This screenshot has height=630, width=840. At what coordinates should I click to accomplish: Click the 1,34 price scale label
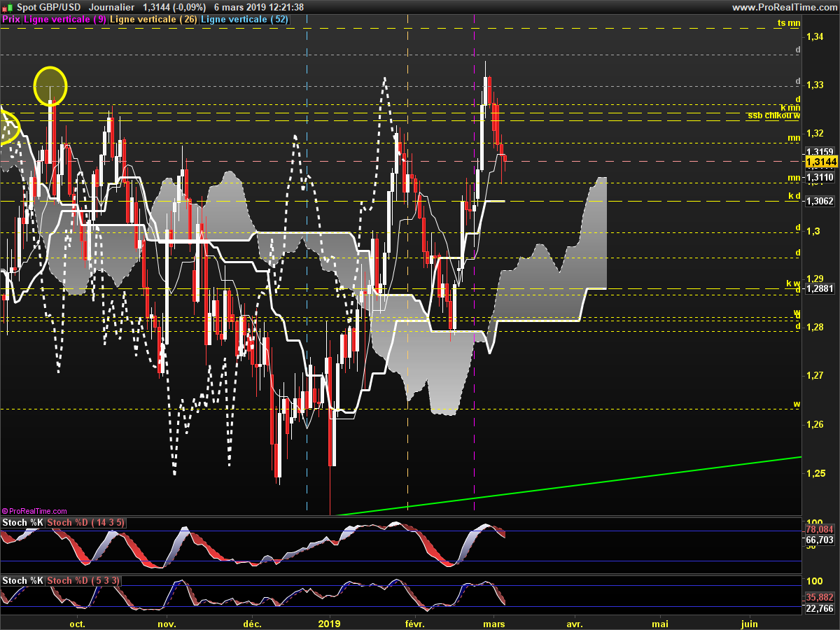pyautogui.click(x=814, y=36)
